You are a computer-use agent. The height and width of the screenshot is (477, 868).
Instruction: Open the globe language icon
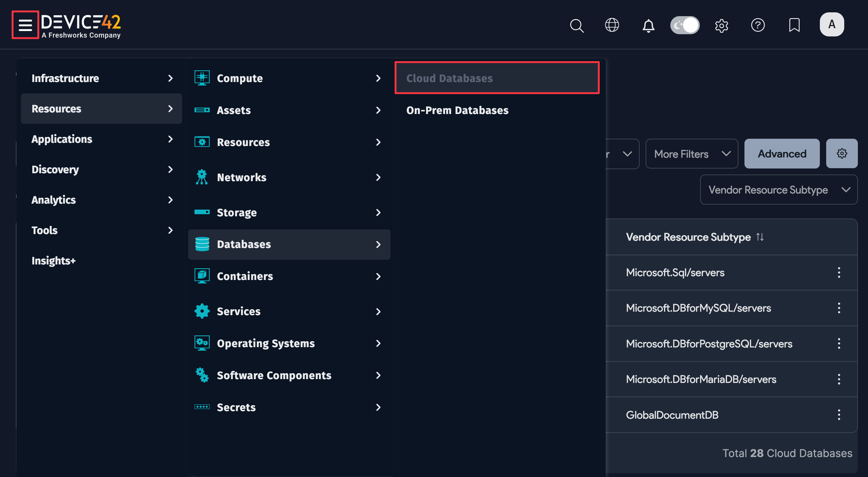612,25
